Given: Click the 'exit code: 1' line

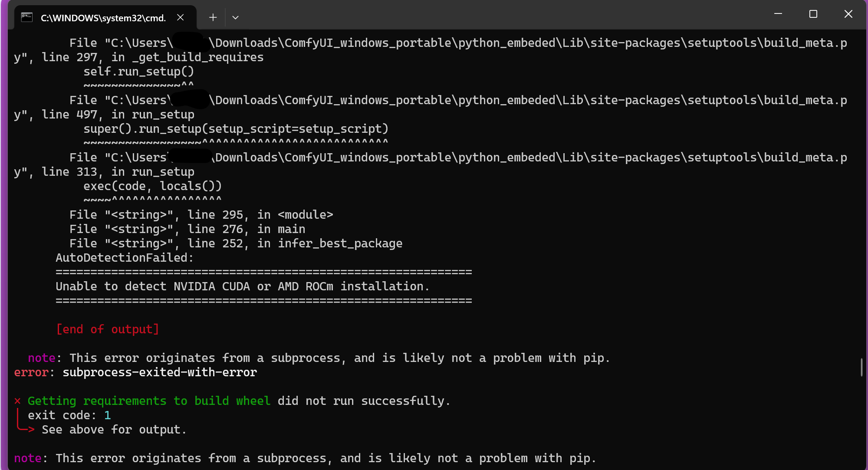Looking at the screenshot, I should pyautogui.click(x=69, y=415).
